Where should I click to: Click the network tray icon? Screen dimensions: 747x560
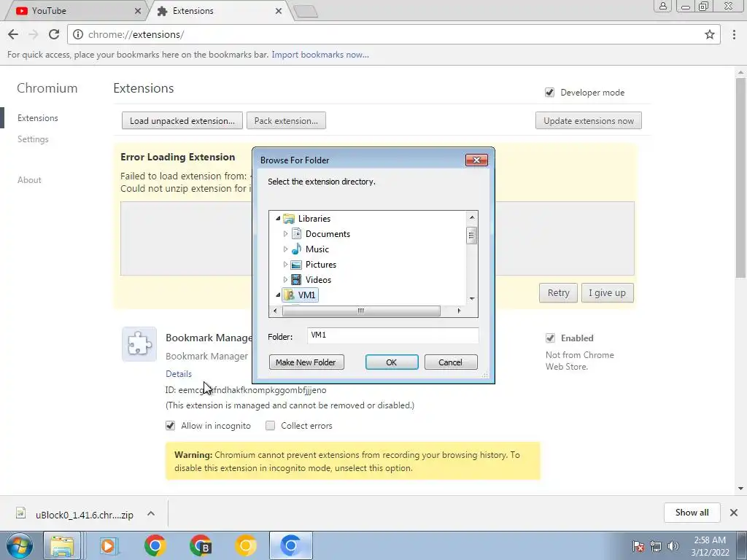point(656,546)
